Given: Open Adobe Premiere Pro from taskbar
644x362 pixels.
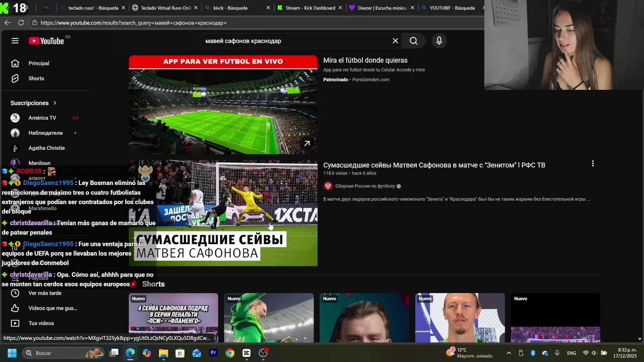Looking at the screenshot, I should [213, 353].
